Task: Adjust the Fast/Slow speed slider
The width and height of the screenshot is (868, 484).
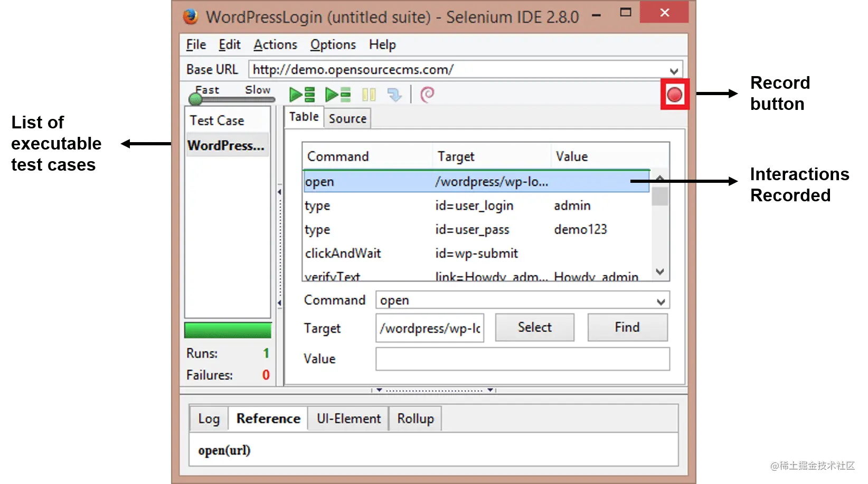Action: (x=195, y=99)
